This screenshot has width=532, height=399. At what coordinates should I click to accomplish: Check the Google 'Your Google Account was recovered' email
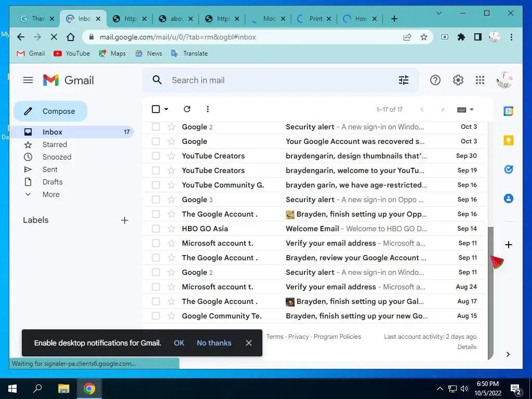[x=156, y=141]
